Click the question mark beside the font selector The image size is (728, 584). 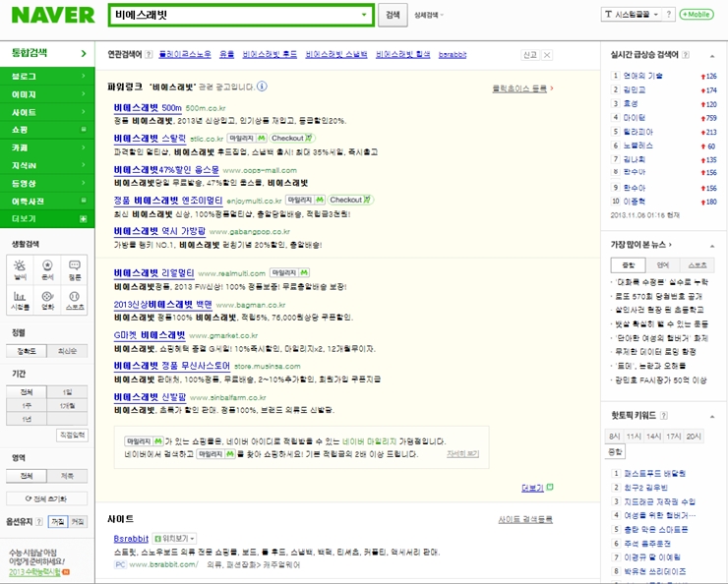[669, 15]
